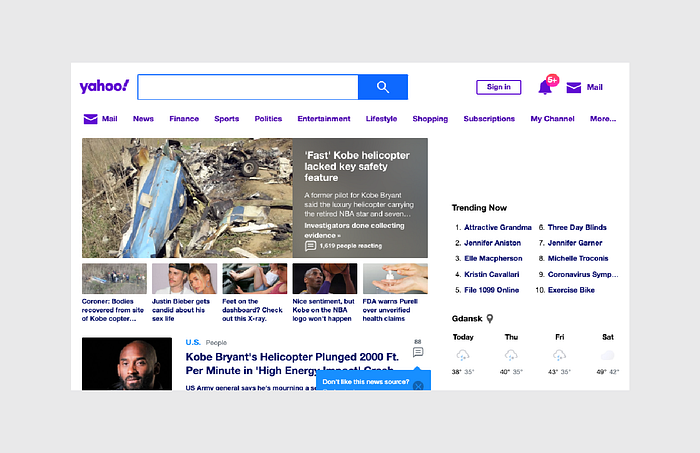Open trending item Coronavirus Symp...
The height and width of the screenshot is (453, 700).
tap(583, 274)
